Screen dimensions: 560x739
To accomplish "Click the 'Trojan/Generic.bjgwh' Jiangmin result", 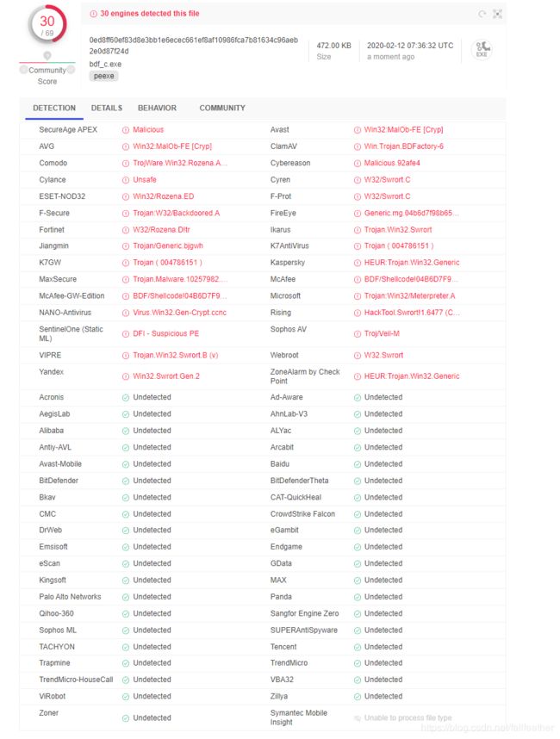I will pyautogui.click(x=168, y=246).
